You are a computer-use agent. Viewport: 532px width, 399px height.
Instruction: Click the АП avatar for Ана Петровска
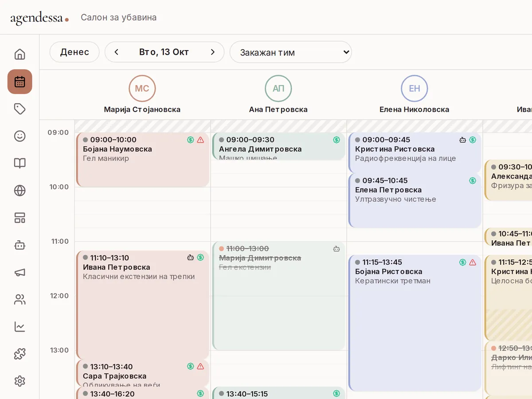coord(278,88)
